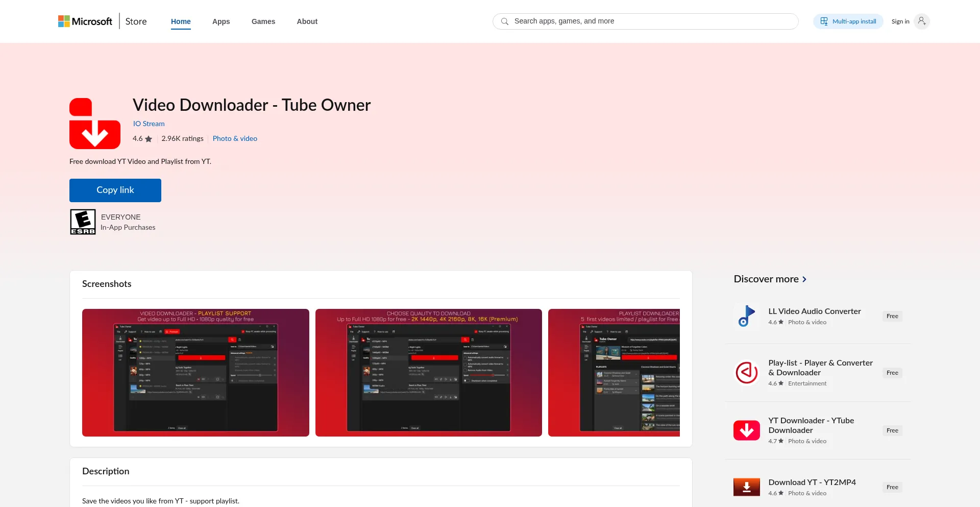Click the Microsoft logo in header
The image size is (980, 507).
85,21
